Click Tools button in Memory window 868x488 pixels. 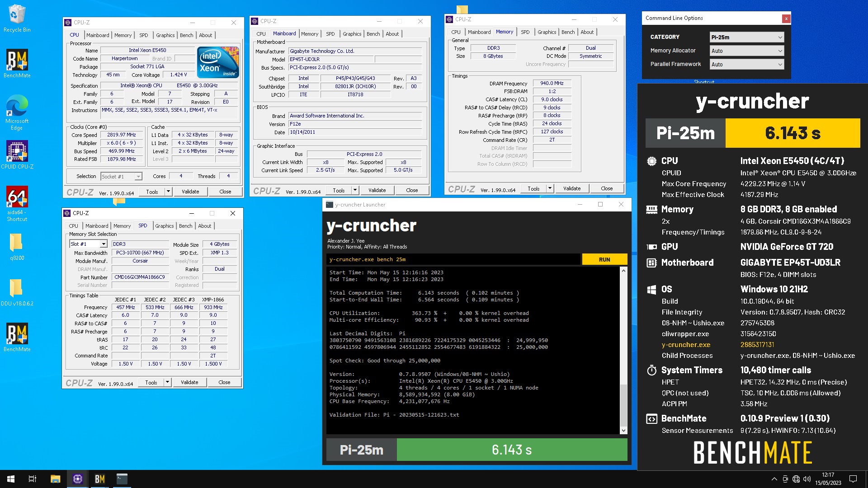tap(533, 188)
